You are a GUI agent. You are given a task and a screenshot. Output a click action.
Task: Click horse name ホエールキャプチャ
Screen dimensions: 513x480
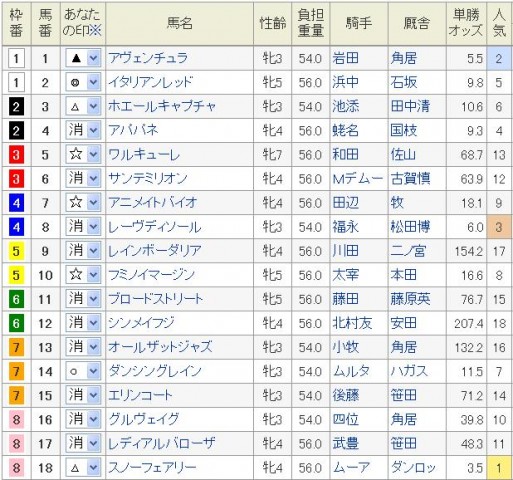(x=162, y=106)
